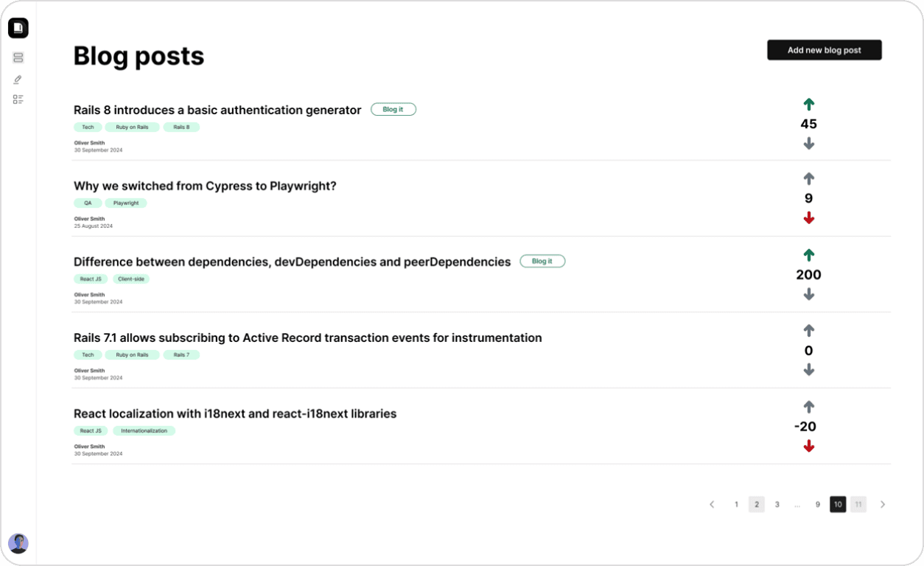Downvote the React localization i18next post

click(x=808, y=446)
